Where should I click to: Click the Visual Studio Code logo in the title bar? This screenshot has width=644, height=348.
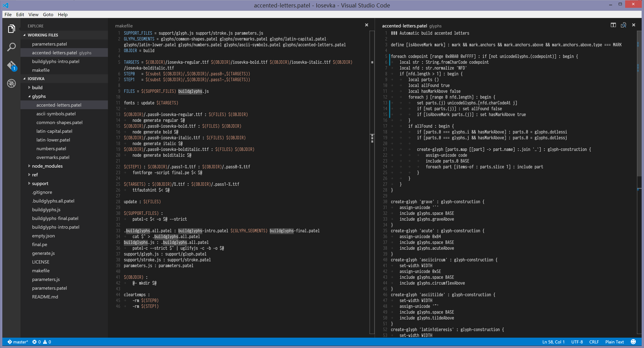(x=5, y=5)
